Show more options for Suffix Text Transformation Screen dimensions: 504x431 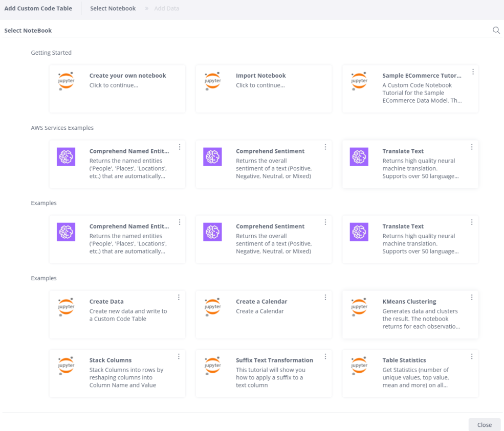click(325, 356)
